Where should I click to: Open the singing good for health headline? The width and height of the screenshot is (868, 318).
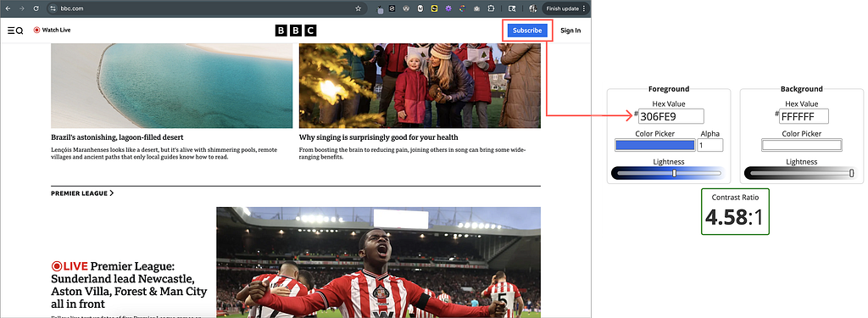pyautogui.click(x=379, y=137)
